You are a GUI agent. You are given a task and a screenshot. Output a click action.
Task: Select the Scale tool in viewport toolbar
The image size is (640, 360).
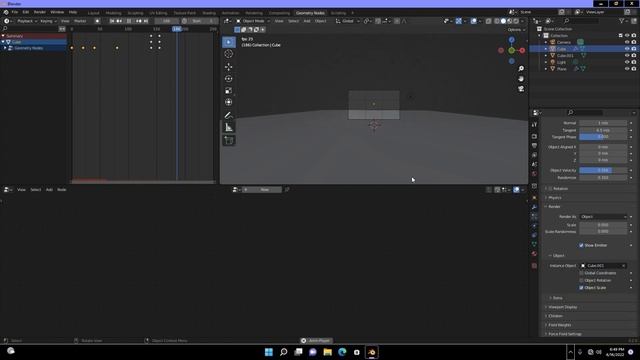click(229, 91)
